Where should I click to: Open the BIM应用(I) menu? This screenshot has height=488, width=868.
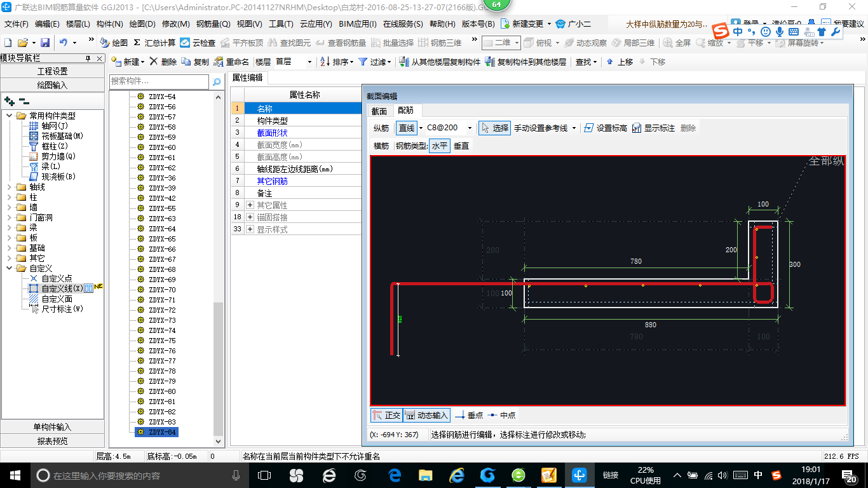coord(358,24)
